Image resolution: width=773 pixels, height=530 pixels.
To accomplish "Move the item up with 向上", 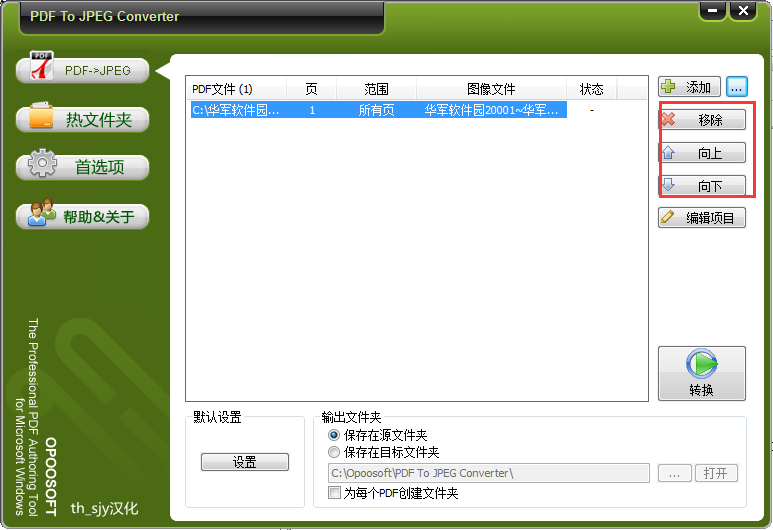I will tap(703, 153).
